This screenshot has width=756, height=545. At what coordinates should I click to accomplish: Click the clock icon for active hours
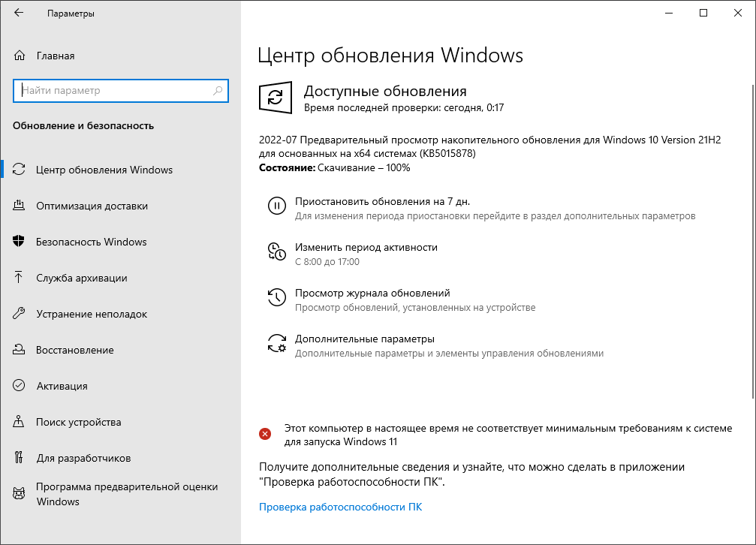[x=276, y=251]
